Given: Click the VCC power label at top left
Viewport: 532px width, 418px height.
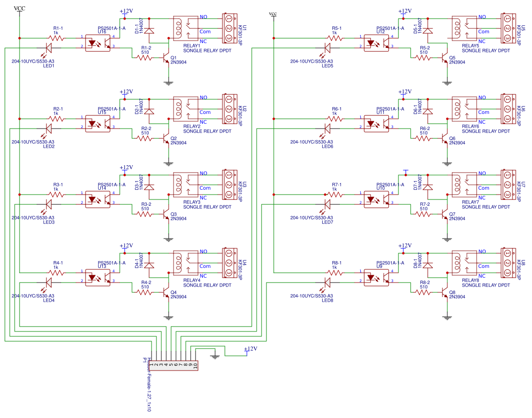Looking at the screenshot, I should pos(20,8).
